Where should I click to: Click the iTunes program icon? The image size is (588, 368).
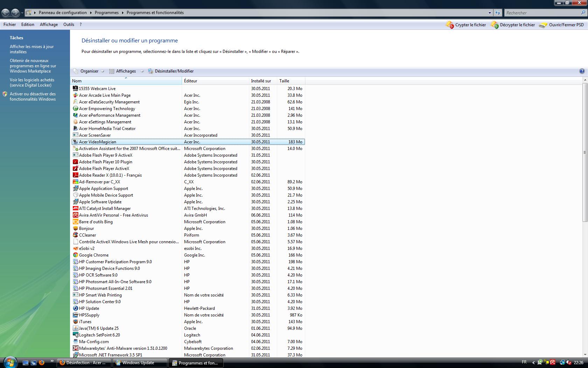pyautogui.click(x=75, y=322)
